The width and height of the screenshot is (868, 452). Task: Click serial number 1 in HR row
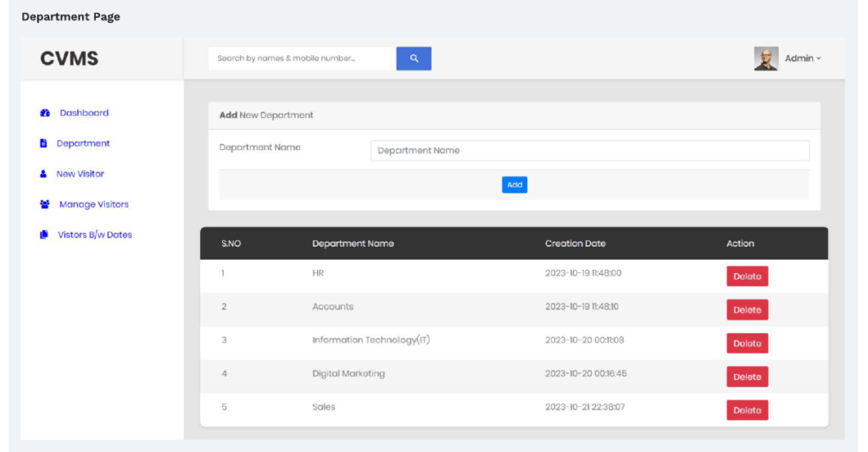(x=223, y=273)
